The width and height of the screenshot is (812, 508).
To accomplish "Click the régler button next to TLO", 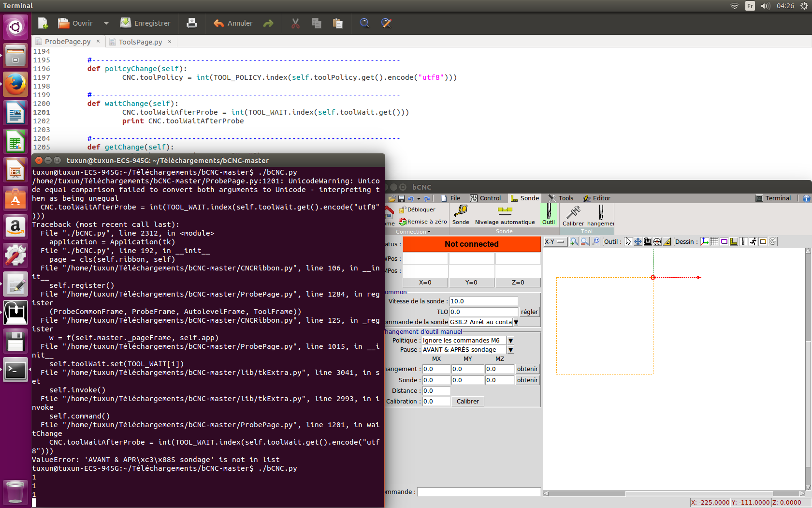I will [x=529, y=312].
